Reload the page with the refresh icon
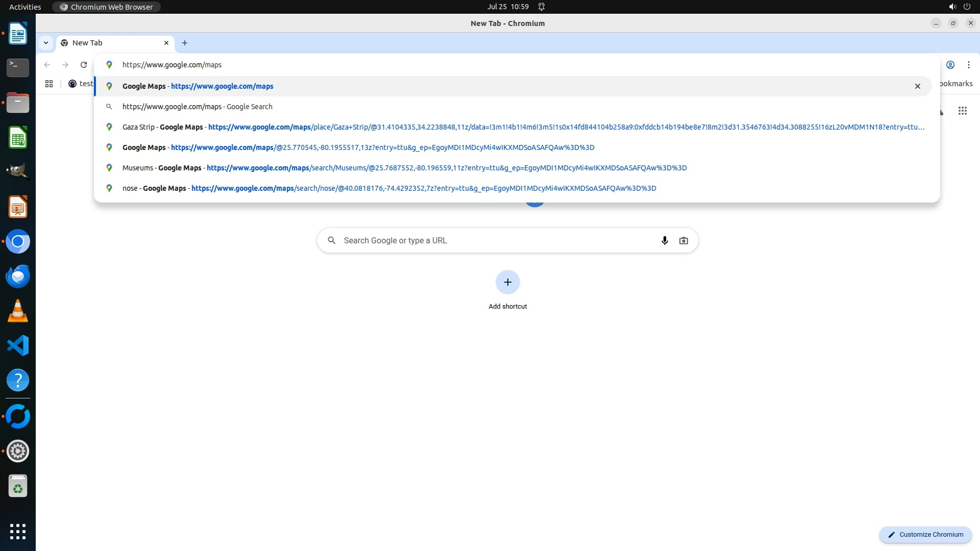The height and width of the screenshot is (551, 980). point(84,65)
